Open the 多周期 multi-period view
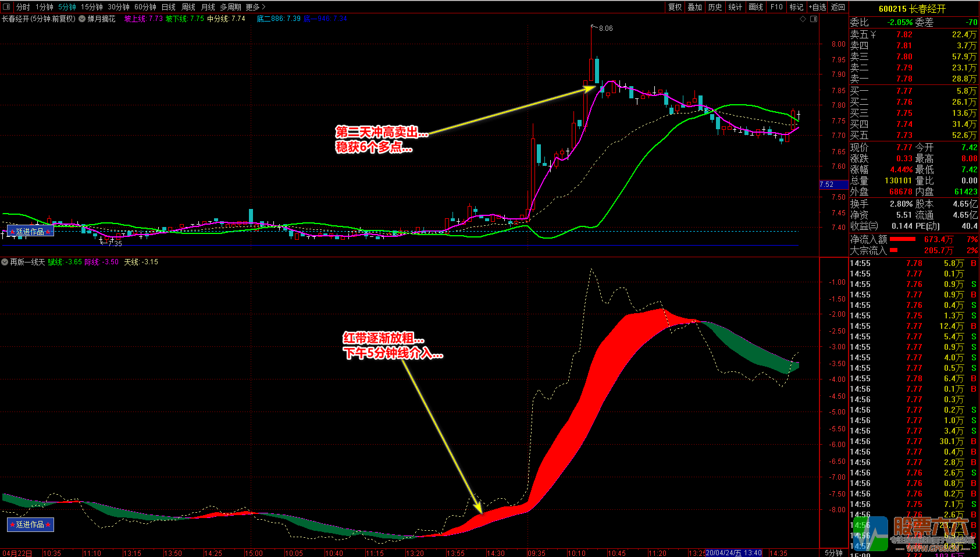The image size is (980, 557). point(230,7)
